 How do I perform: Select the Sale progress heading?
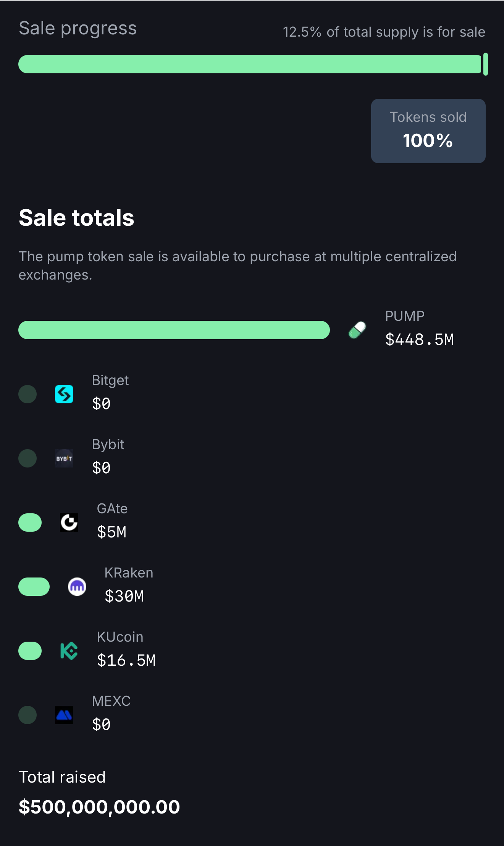(78, 28)
